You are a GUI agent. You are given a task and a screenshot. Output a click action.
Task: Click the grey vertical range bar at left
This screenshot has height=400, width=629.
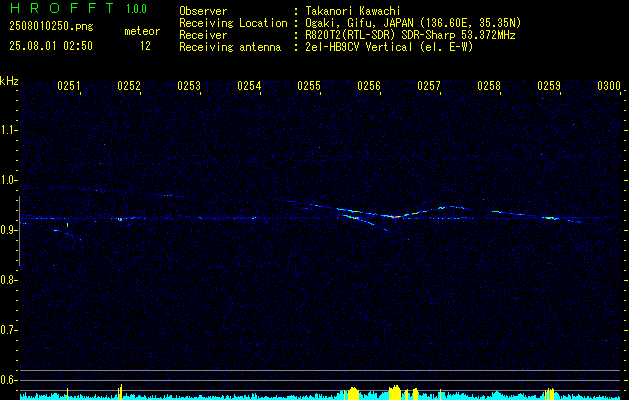click(19, 231)
